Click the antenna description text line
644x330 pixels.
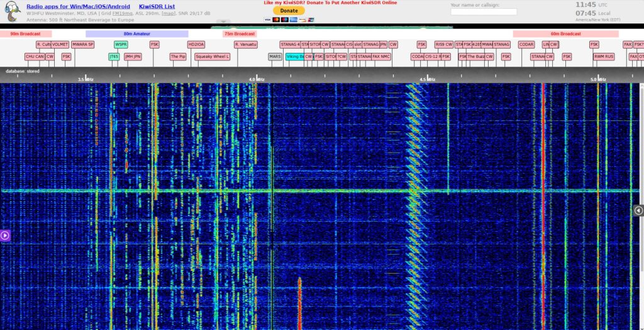click(x=80, y=20)
